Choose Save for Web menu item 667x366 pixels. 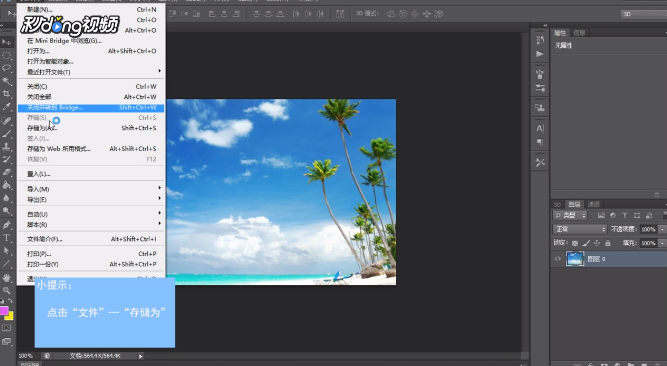(x=91, y=149)
